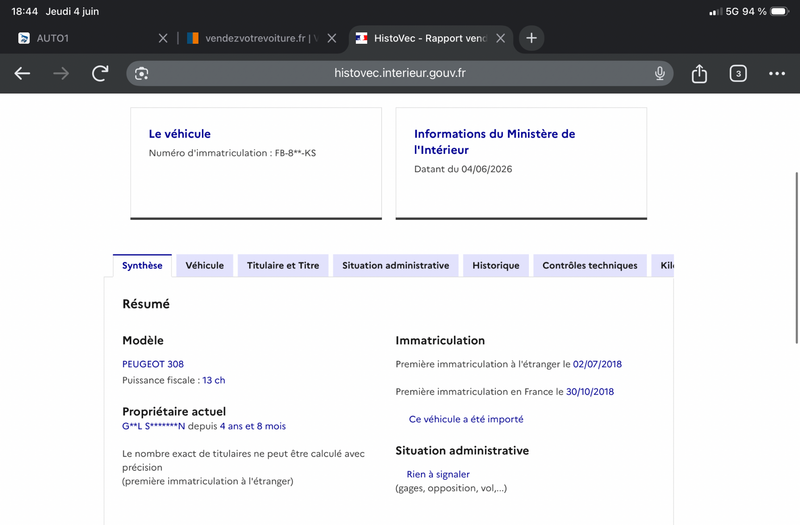Click Rien à signaler status
This screenshot has width=800, height=525.
(438, 474)
